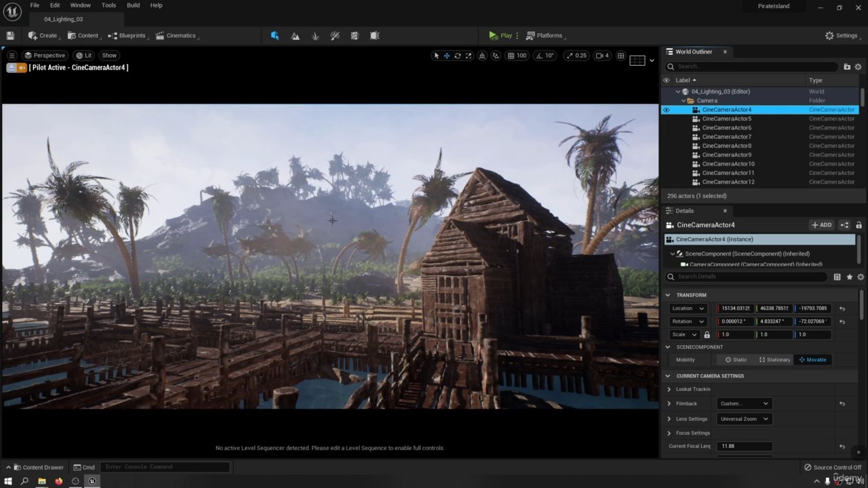The height and width of the screenshot is (488, 868).
Task: Toggle grid snapping value 100
Action: tap(517, 56)
